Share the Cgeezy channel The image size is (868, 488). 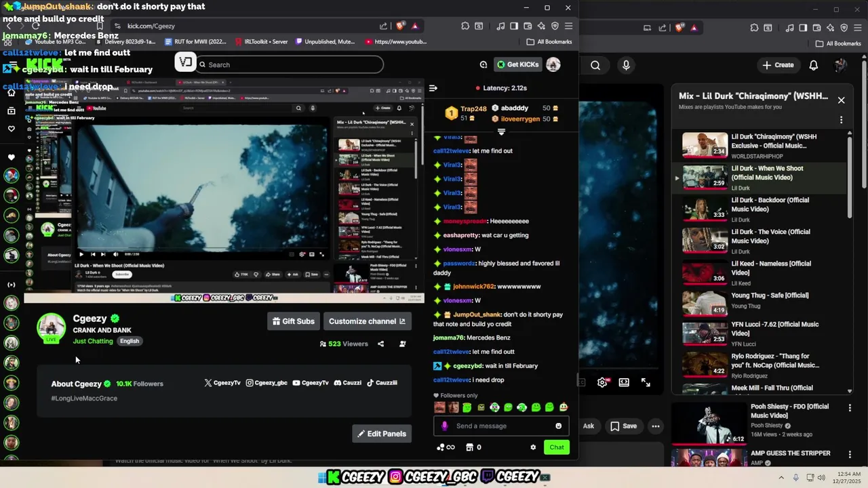click(x=380, y=344)
